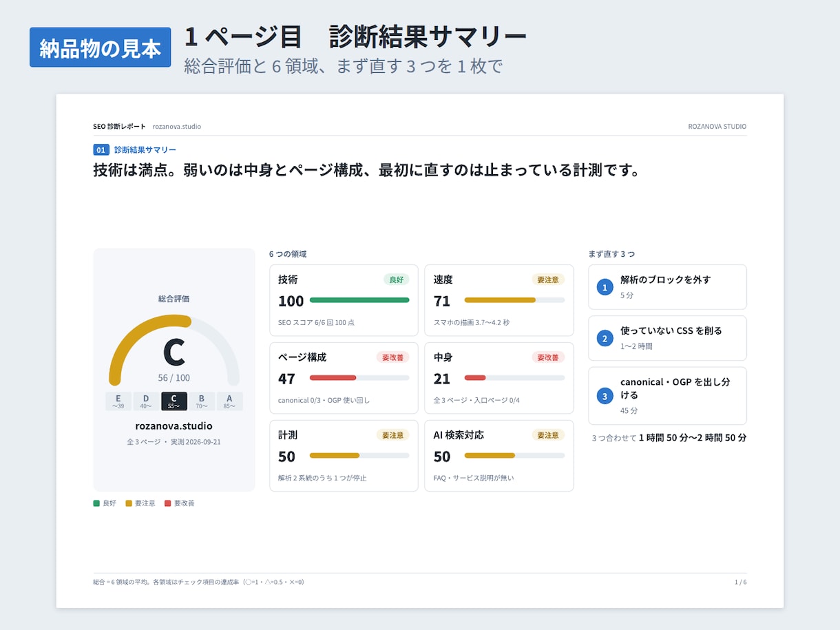Screen dimensions: 840x630
Task: Click the score 21 value
Action: click(442, 379)
